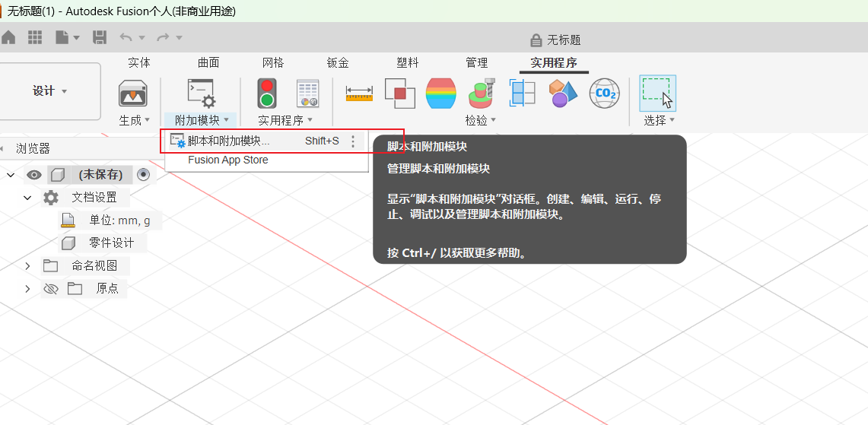Click the rainbow striped analysis icon
The width and height of the screenshot is (868, 425).
pos(440,93)
